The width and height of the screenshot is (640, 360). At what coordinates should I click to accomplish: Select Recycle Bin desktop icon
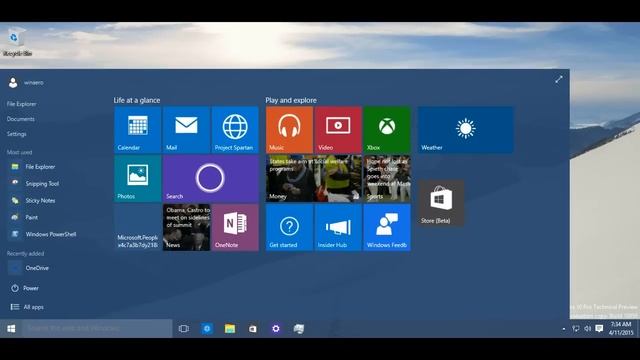point(17,42)
